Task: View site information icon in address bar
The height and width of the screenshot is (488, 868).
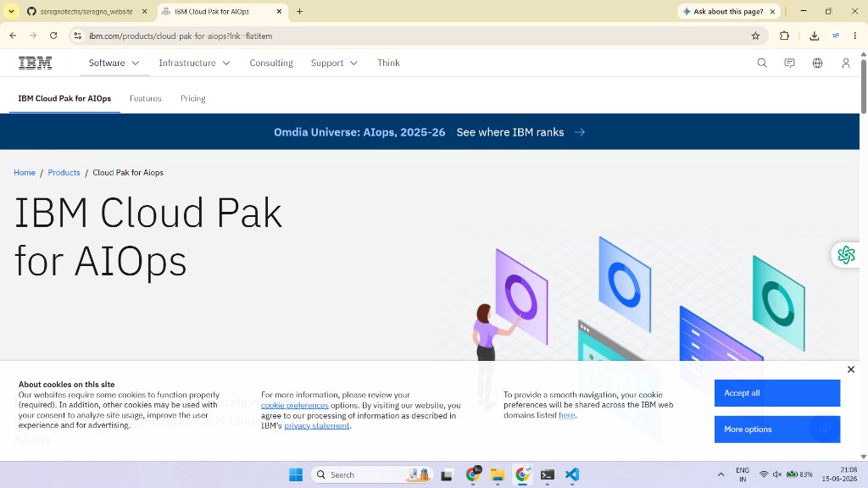Action: 78,36
